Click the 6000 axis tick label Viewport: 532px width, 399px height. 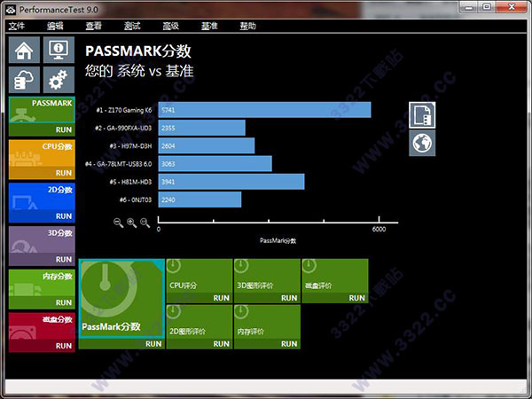click(379, 229)
